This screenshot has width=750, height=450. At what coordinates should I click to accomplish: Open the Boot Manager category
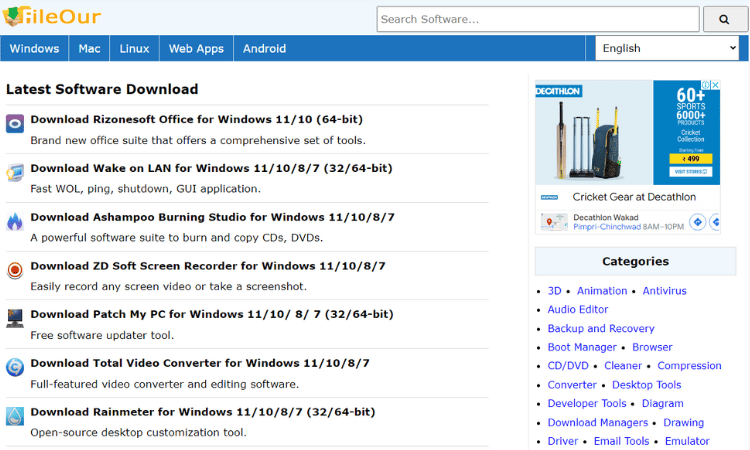click(x=582, y=347)
